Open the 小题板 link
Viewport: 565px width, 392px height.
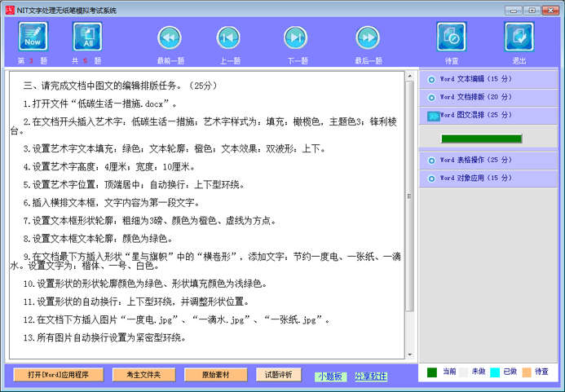(329, 377)
